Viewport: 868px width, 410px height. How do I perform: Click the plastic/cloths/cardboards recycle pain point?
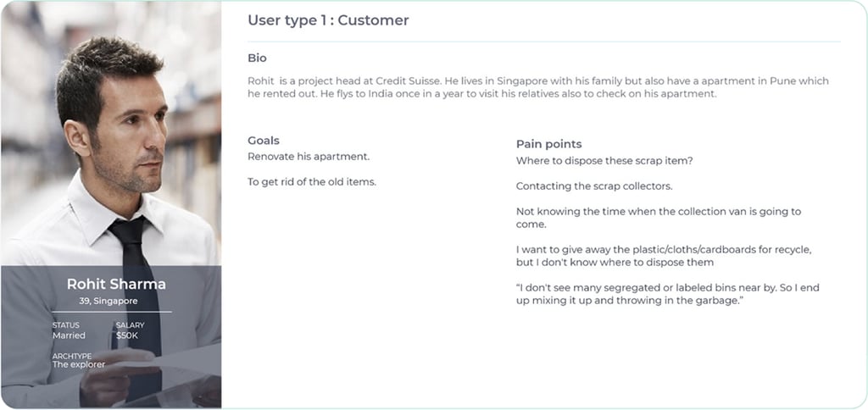pos(664,256)
